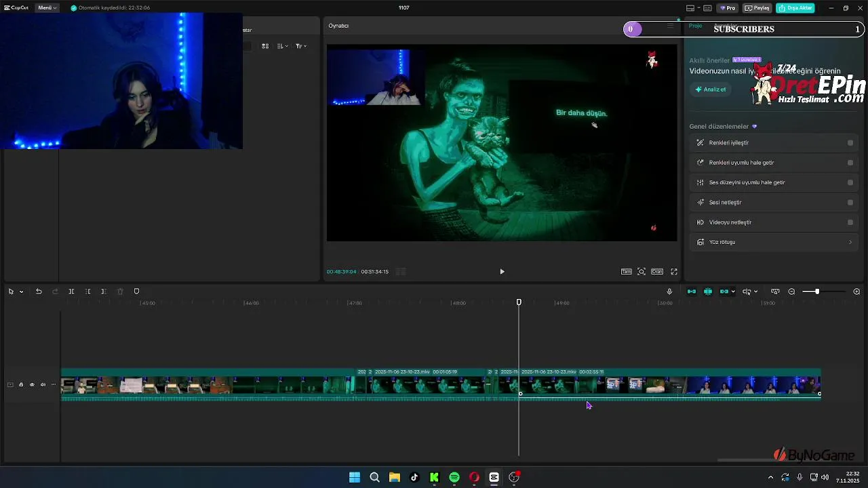The width and height of the screenshot is (868, 488).
Task: Toggle Videoyu netleştir checkbox
Action: click(850, 222)
